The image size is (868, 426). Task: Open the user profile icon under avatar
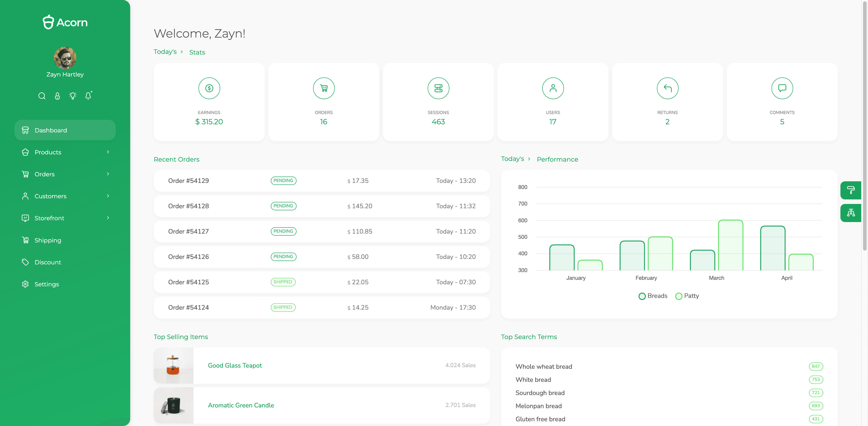pyautogui.click(x=57, y=96)
